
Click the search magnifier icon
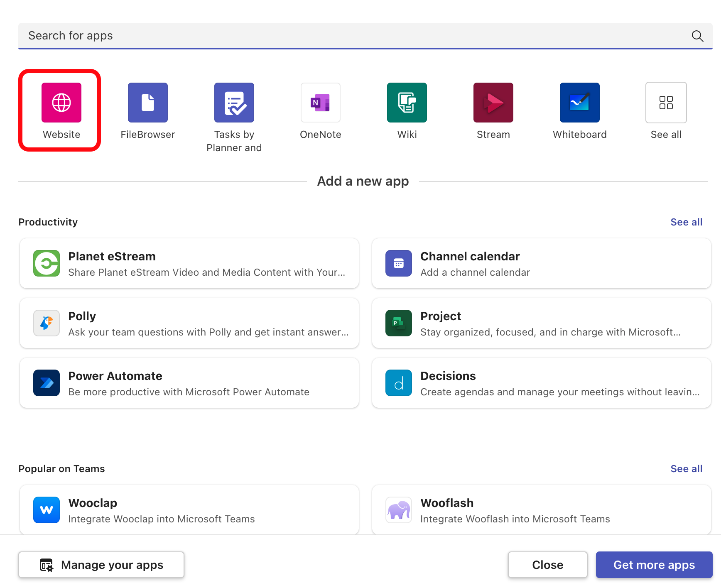pyautogui.click(x=697, y=36)
